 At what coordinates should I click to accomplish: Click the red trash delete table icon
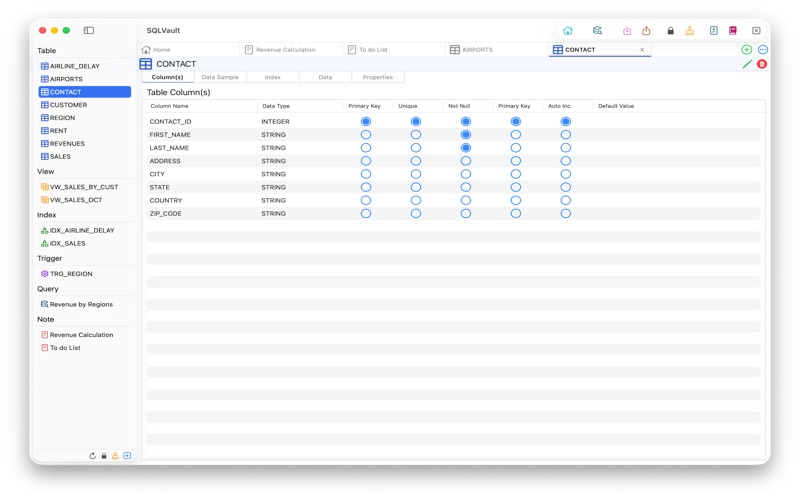point(762,64)
